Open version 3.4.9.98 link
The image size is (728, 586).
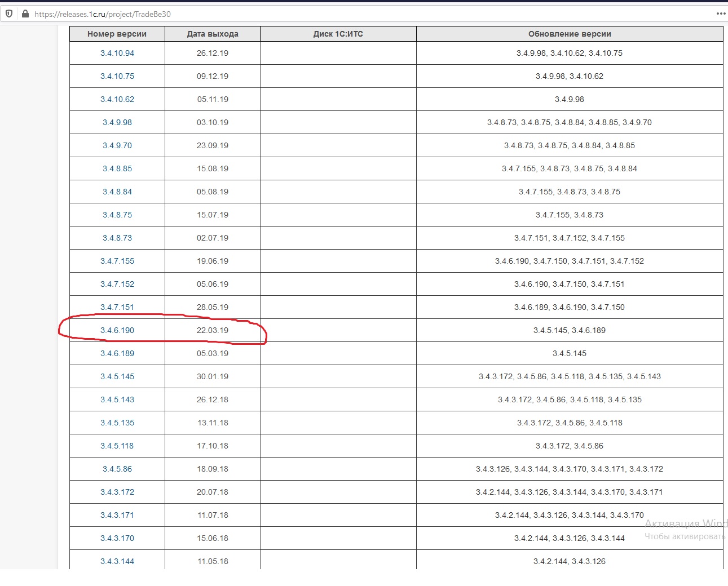[117, 122]
